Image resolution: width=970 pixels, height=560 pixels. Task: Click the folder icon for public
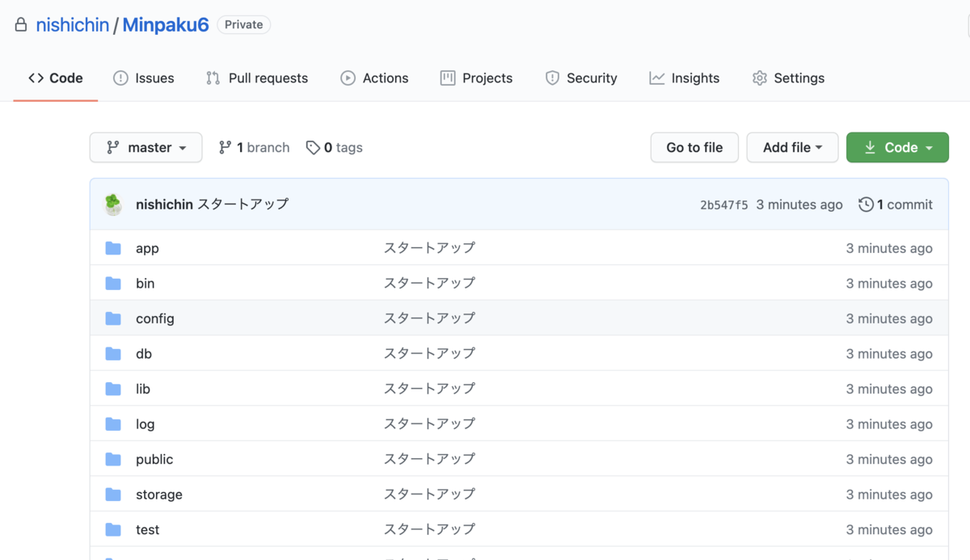tap(113, 459)
